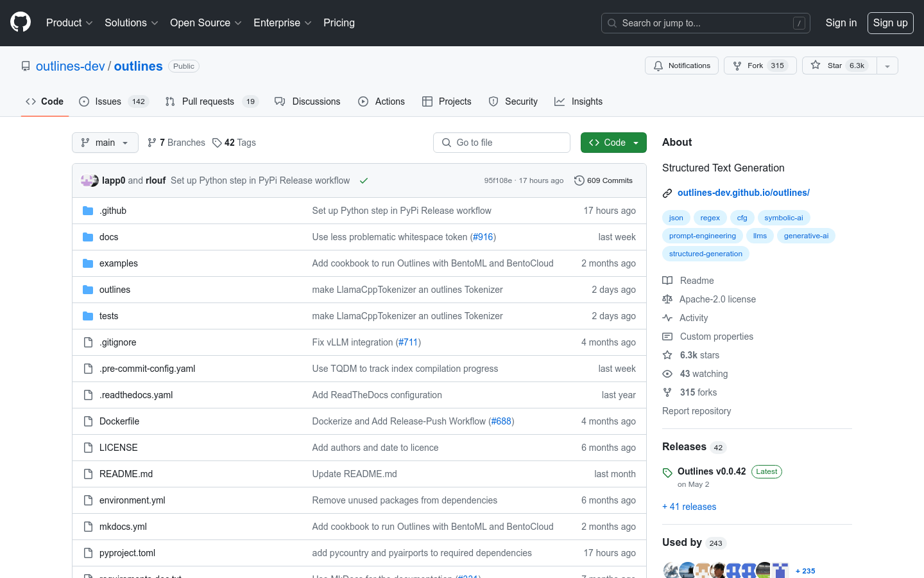Fork the outlines repository
924x578 pixels.
(x=748, y=66)
